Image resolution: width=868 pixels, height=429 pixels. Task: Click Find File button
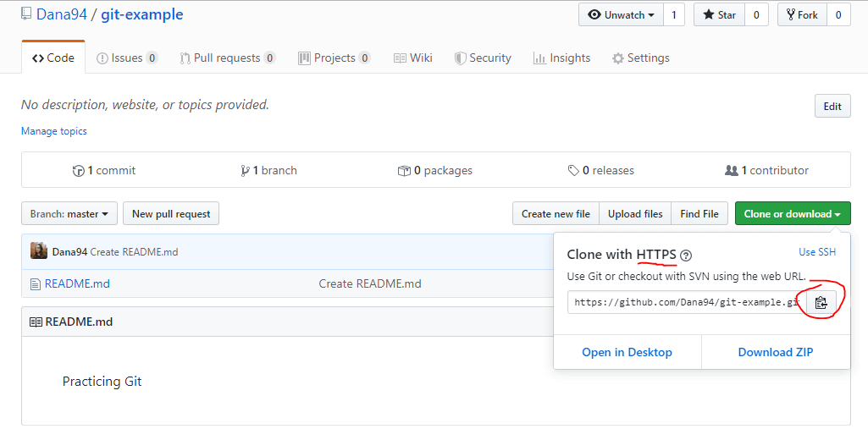(x=699, y=214)
